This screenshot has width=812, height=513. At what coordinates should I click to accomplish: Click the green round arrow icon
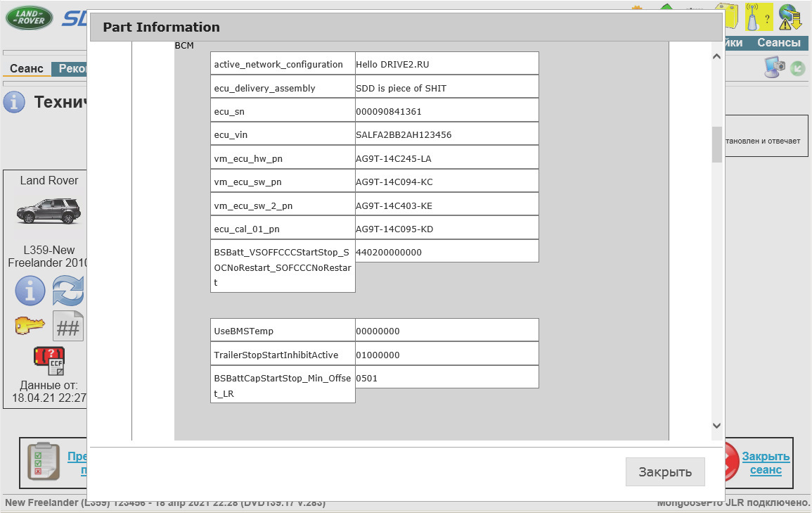coord(798,68)
